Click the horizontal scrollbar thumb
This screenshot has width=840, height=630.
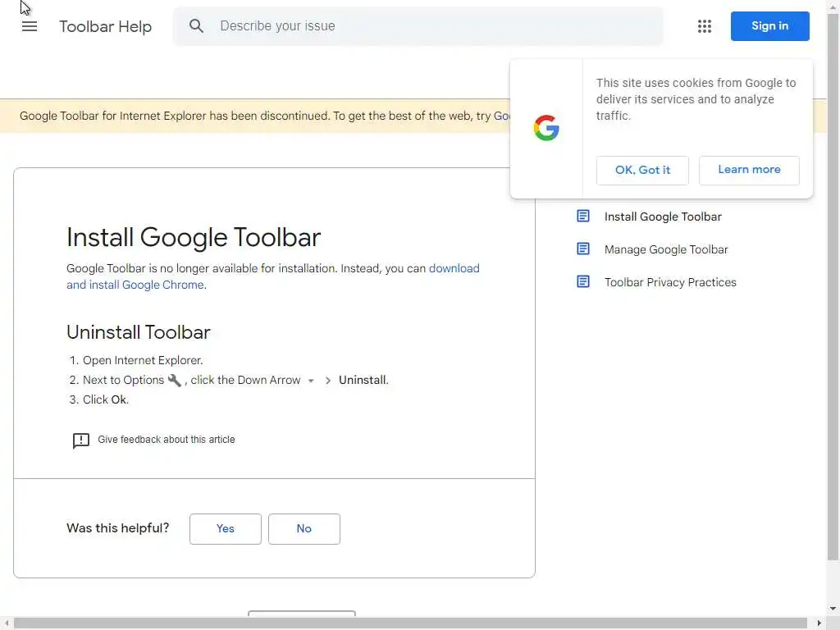coord(410,623)
